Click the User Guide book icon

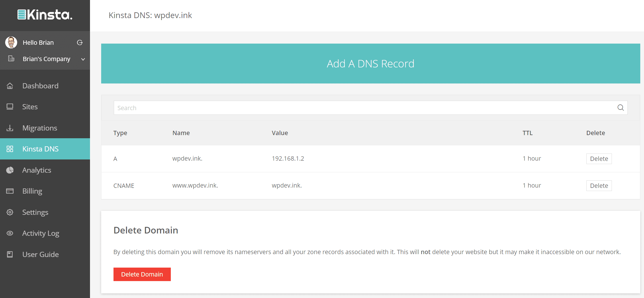(x=10, y=254)
